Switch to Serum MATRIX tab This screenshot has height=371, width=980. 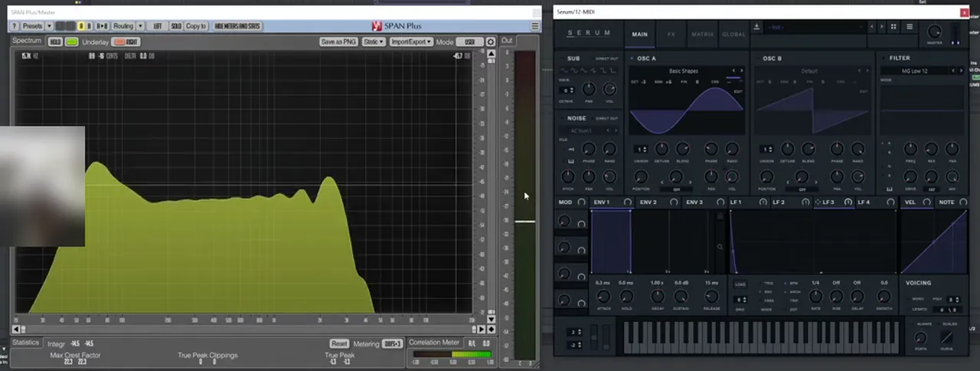(702, 34)
